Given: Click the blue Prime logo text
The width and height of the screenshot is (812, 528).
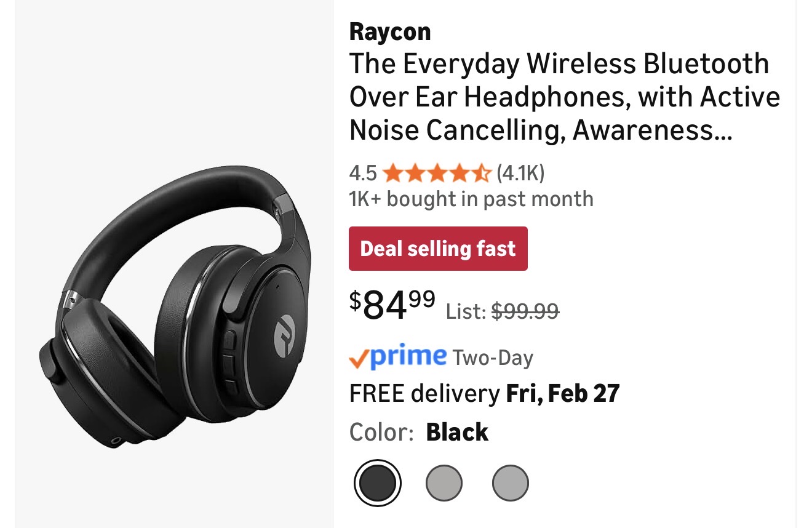Looking at the screenshot, I should (x=409, y=356).
